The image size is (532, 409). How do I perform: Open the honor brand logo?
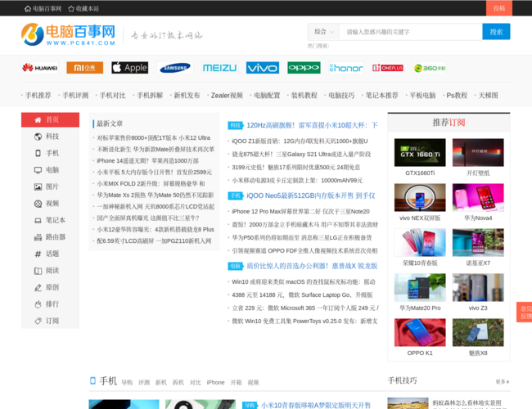(346, 68)
